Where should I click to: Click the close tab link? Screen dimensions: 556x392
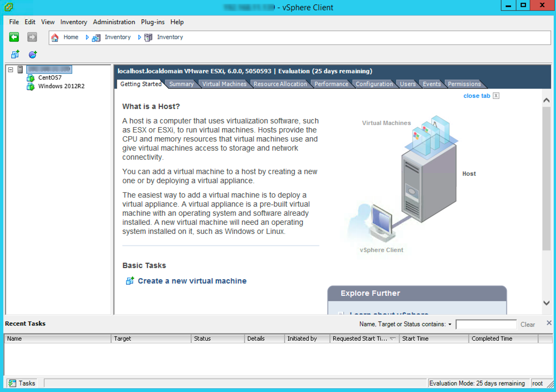point(476,96)
